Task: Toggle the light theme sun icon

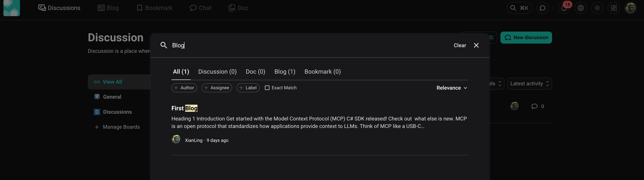Action: click(597, 8)
